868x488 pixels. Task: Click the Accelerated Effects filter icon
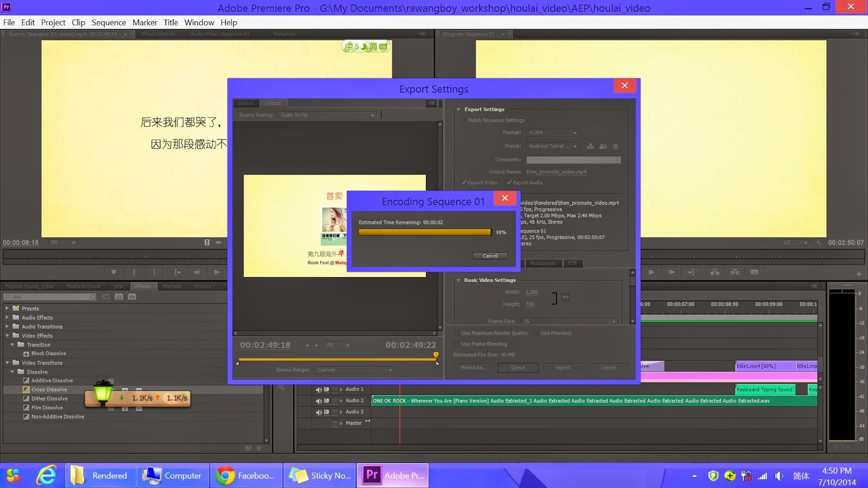[106, 297]
